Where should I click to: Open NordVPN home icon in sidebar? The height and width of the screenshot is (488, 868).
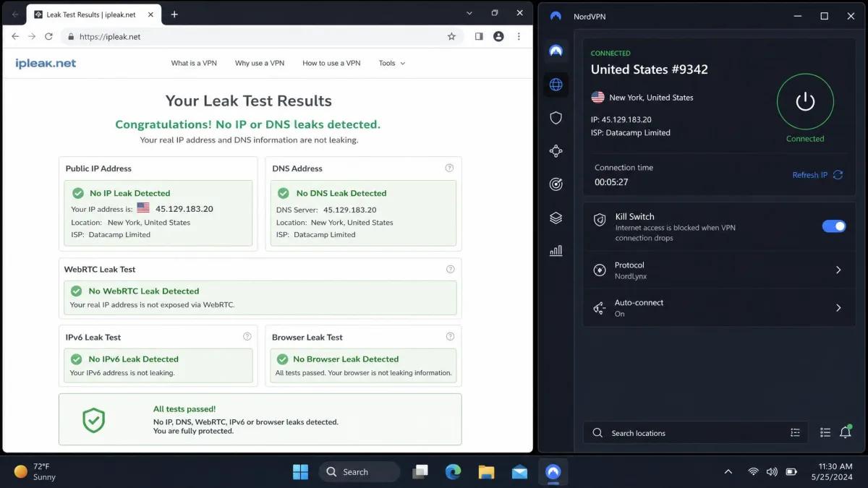556,51
